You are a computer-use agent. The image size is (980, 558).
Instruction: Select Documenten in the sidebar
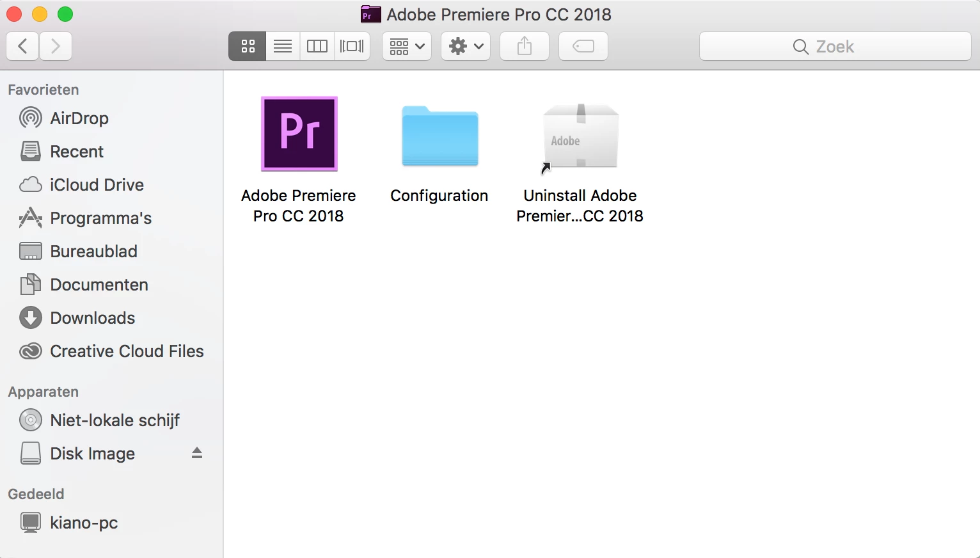(x=112, y=285)
